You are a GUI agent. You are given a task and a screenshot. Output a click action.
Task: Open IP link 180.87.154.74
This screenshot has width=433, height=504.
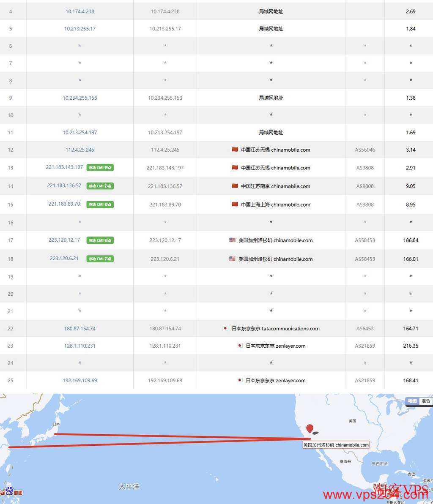point(80,329)
